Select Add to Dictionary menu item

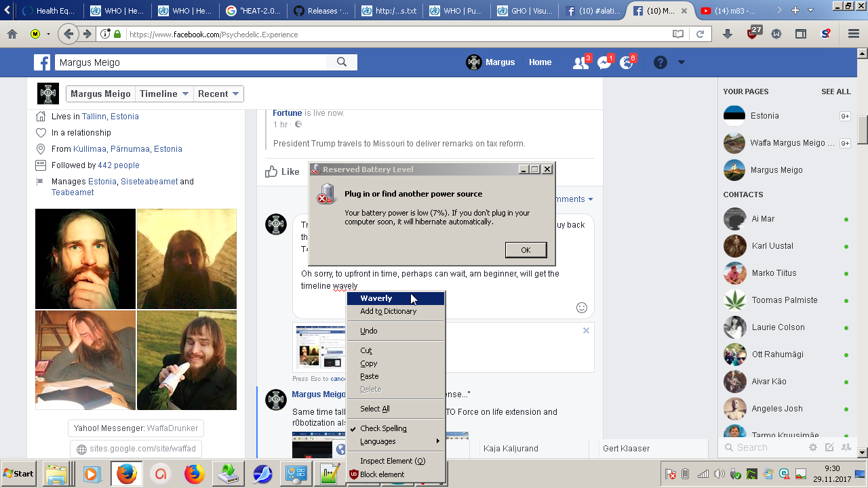coord(388,311)
